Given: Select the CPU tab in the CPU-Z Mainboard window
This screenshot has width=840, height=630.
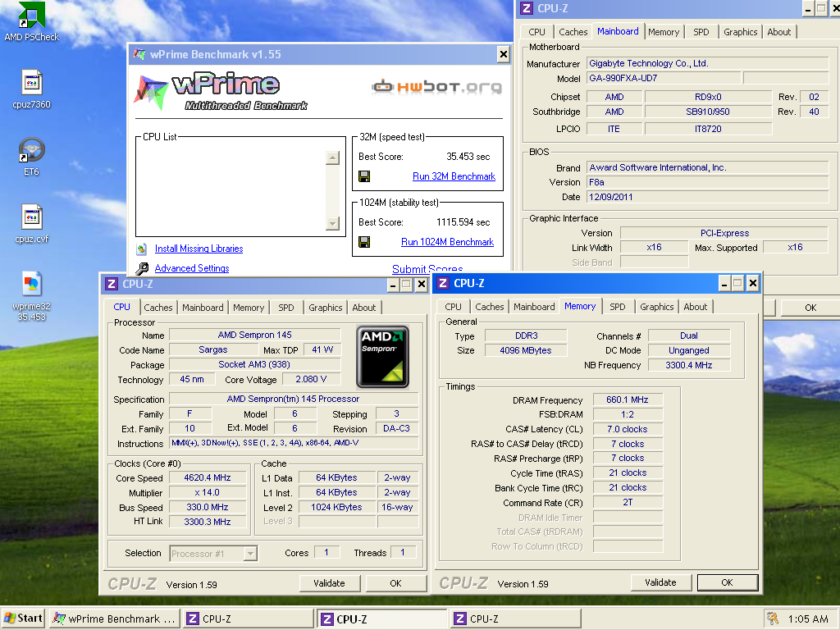Looking at the screenshot, I should 536,32.
